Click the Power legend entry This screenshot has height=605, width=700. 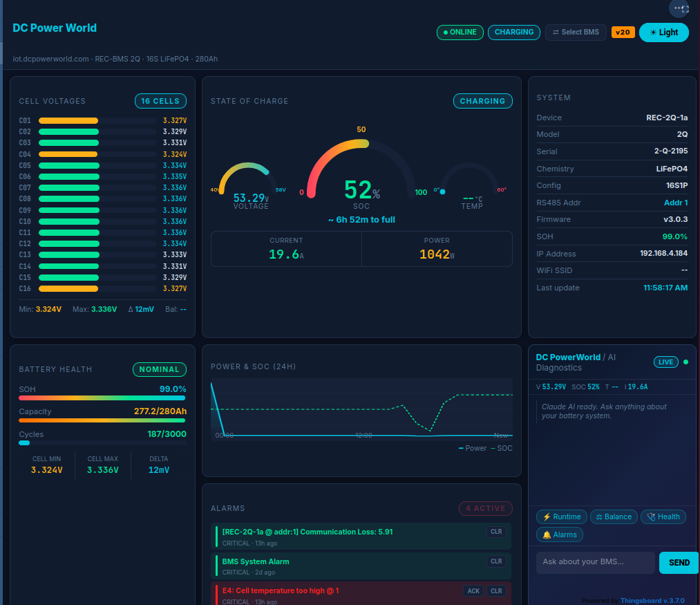(473, 448)
